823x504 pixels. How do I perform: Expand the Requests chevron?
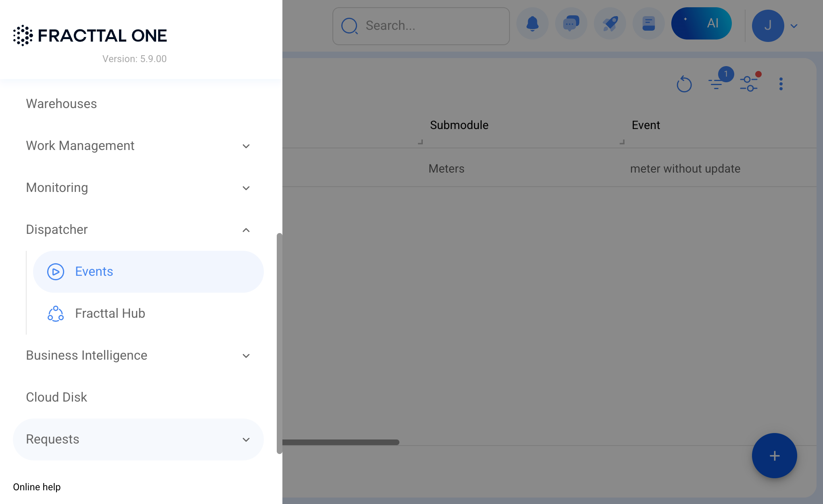[246, 439]
